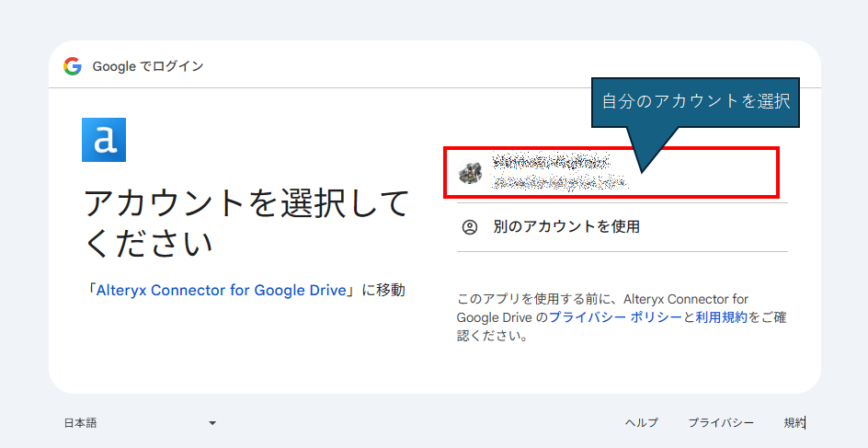Click the Google でログイン header text
The height and width of the screenshot is (448, 868).
coord(148,66)
